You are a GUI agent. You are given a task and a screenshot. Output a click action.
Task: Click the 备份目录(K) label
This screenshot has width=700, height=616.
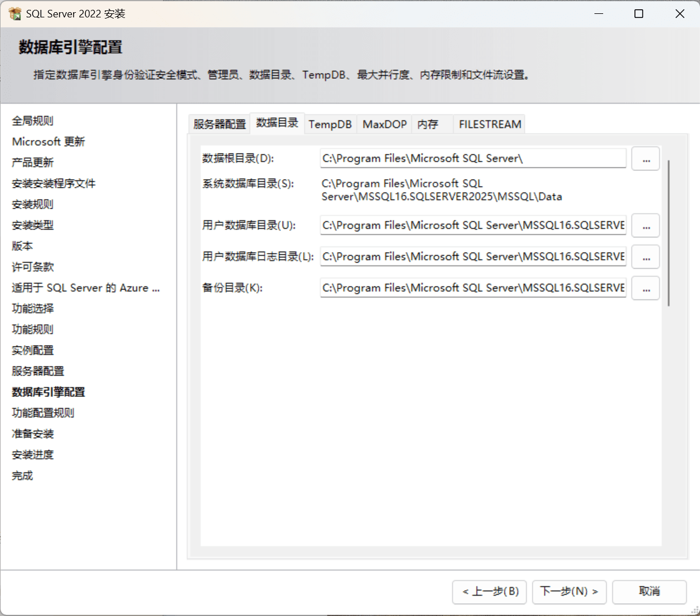point(232,287)
